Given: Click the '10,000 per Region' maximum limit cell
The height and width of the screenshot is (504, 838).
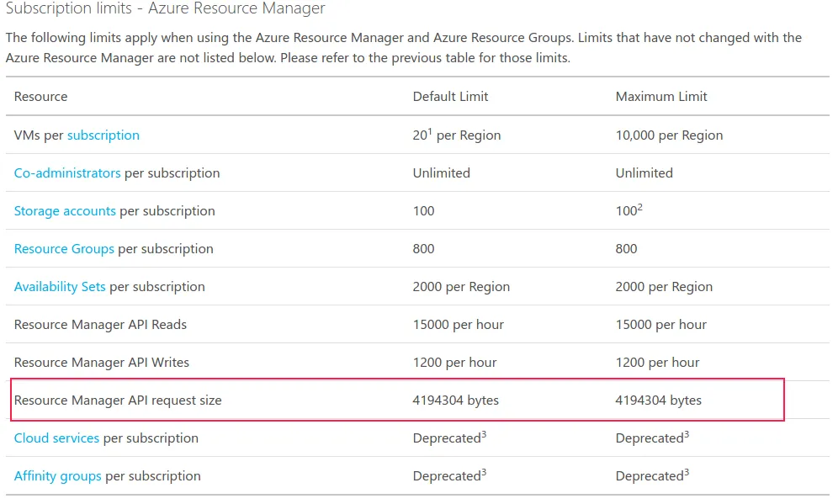Looking at the screenshot, I should (x=669, y=135).
